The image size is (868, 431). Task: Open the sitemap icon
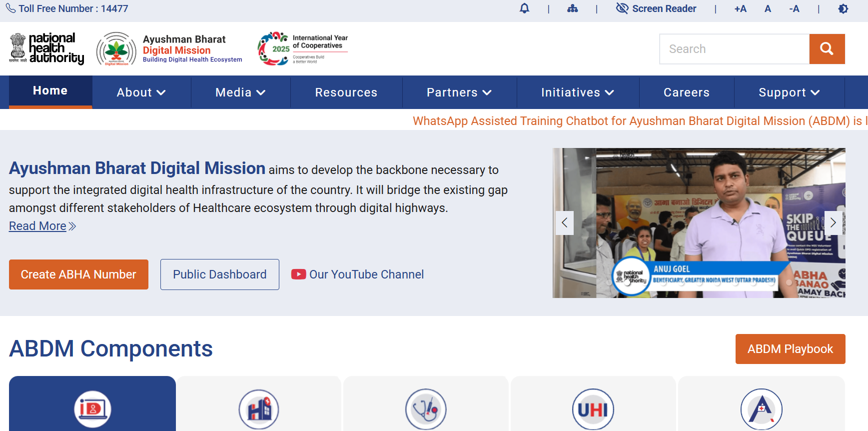click(x=573, y=8)
